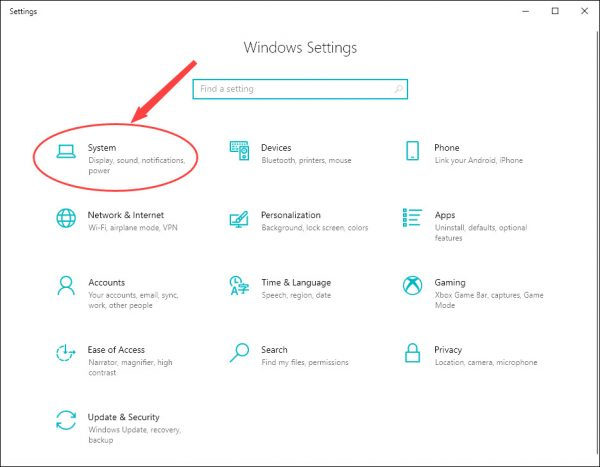Click the Devices keyboard and speaker icon

point(239,150)
